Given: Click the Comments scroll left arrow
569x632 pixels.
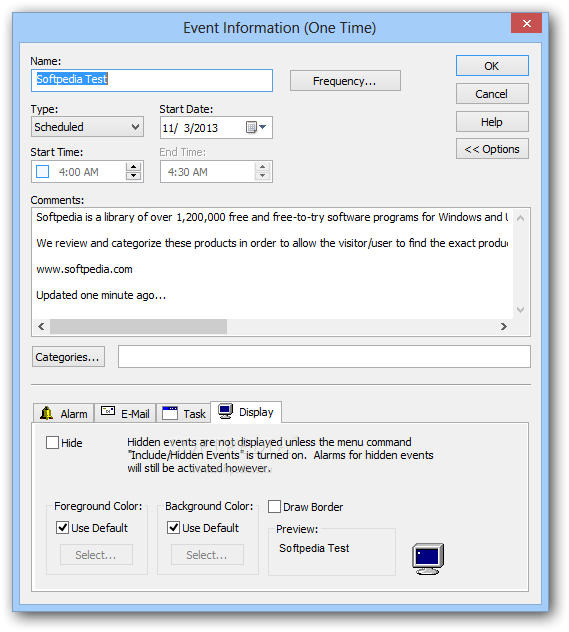Looking at the screenshot, I should coord(41,326).
